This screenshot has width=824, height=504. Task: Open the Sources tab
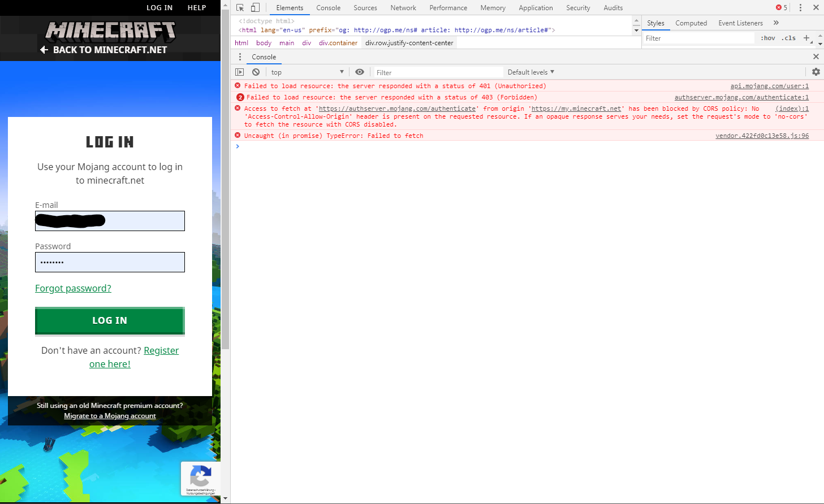pyautogui.click(x=365, y=8)
